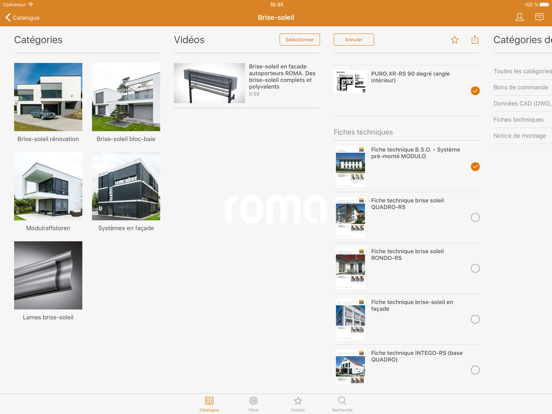Filter by Notice de montage
Image resolution: width=552 pixels, height=414 pixels.
pyautogui.click(x=520, y=136)
